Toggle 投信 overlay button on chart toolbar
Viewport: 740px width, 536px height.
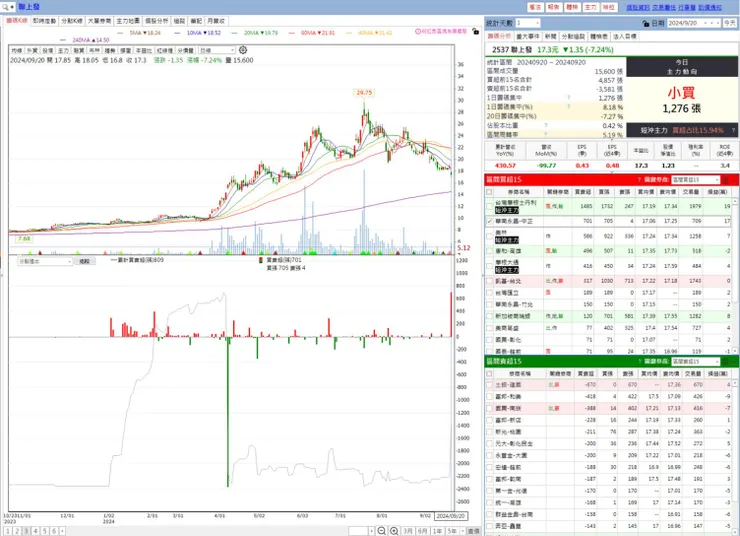[48, 50]
